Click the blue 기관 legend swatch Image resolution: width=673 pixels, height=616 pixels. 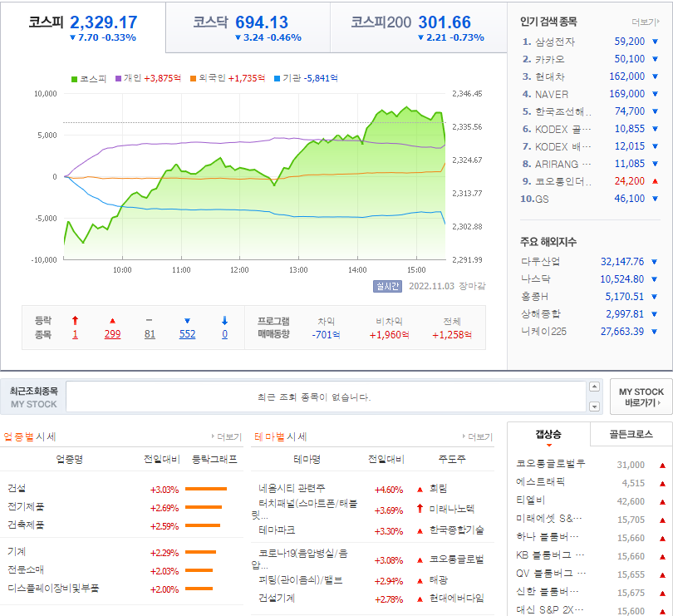pyautogui.click(x=277, y=79)
